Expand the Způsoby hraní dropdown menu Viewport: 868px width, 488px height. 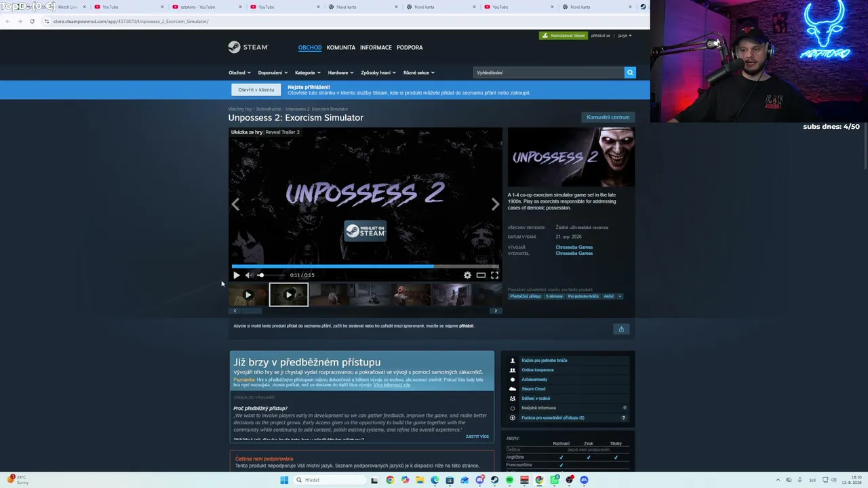tap(378, 73)
